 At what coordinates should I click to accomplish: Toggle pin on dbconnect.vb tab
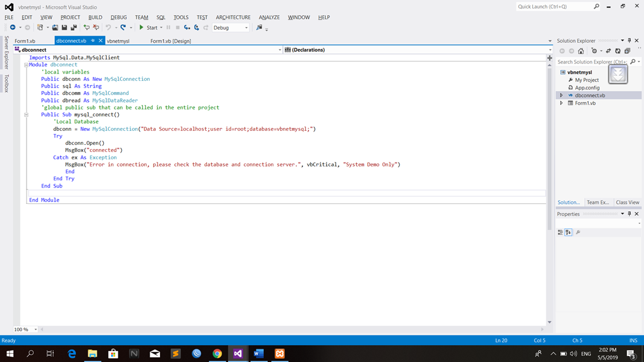(x=93, y=40)
